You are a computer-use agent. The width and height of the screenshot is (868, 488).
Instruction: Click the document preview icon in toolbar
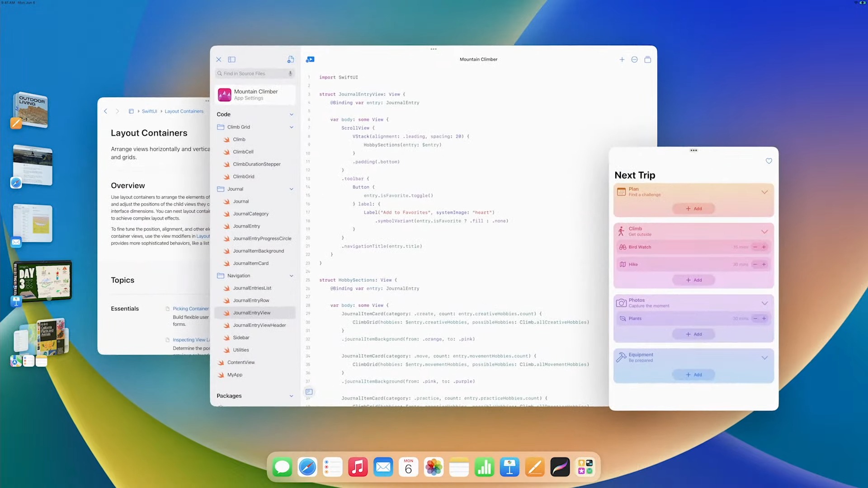coord(290,59)
